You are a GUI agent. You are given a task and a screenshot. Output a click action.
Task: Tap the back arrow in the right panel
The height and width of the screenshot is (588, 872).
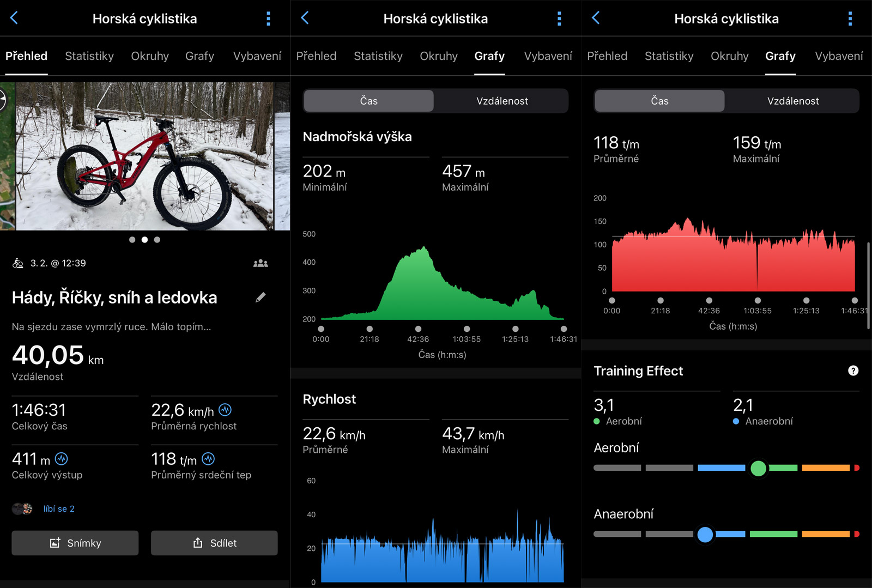click(596, 18)
